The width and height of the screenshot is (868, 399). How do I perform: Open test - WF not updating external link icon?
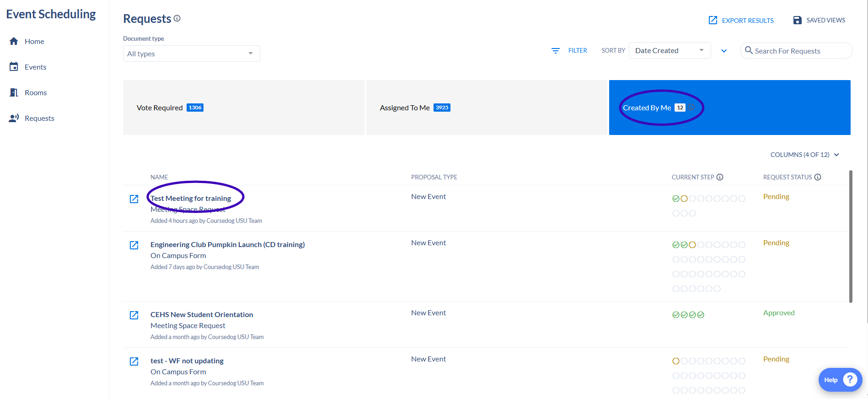click(134, 361)
